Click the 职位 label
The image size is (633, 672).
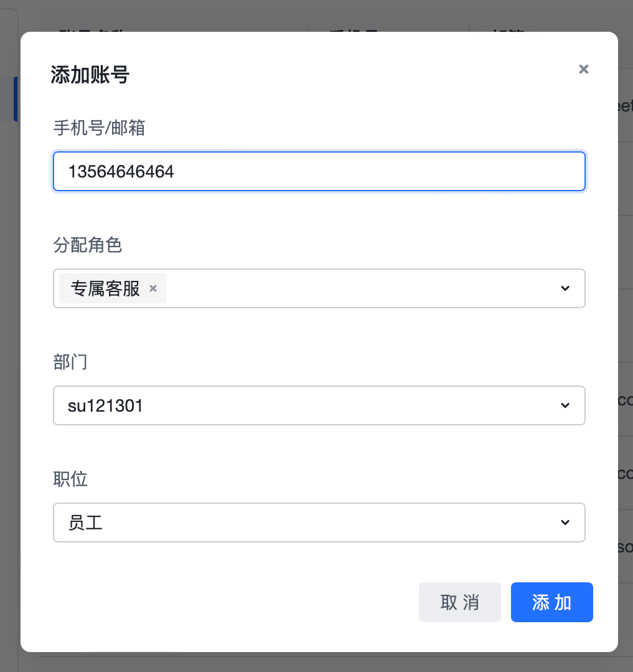70,479
